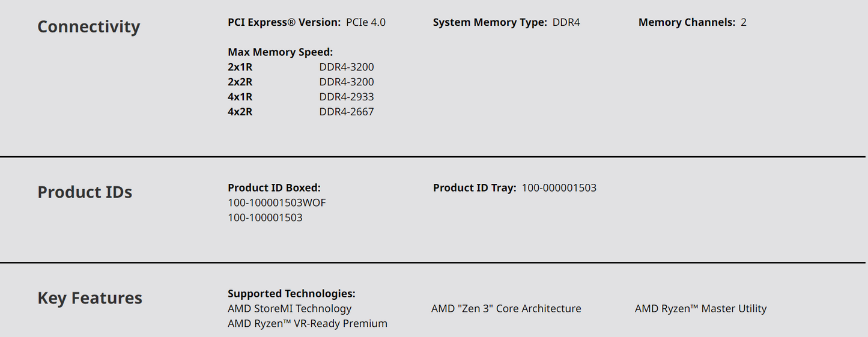Click the Product ID Tray label
Screen dimensions: 868x337
click(x=474, y=188)
